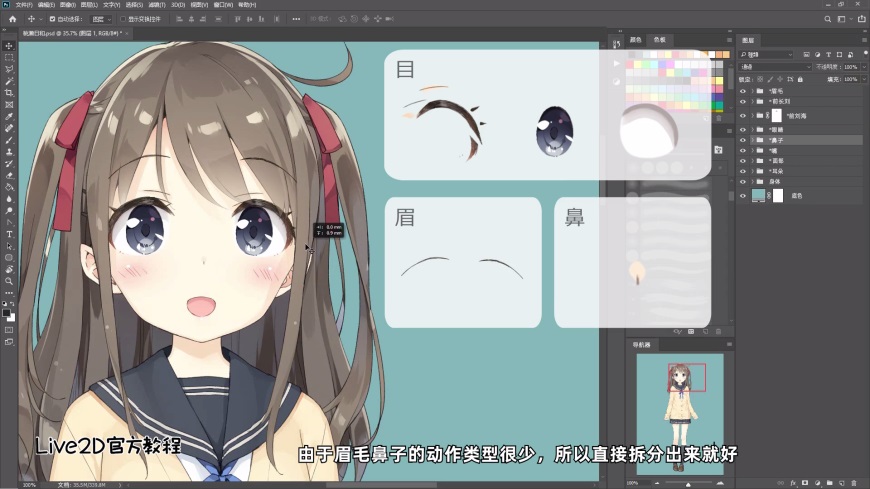Toggle Quick Mask mode icon

pos(9,330)
